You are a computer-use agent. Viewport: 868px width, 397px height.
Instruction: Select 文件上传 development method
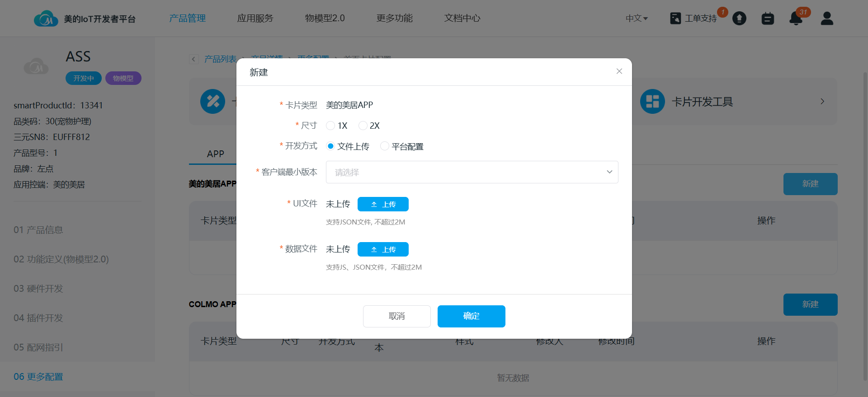(x=330, y=146)
